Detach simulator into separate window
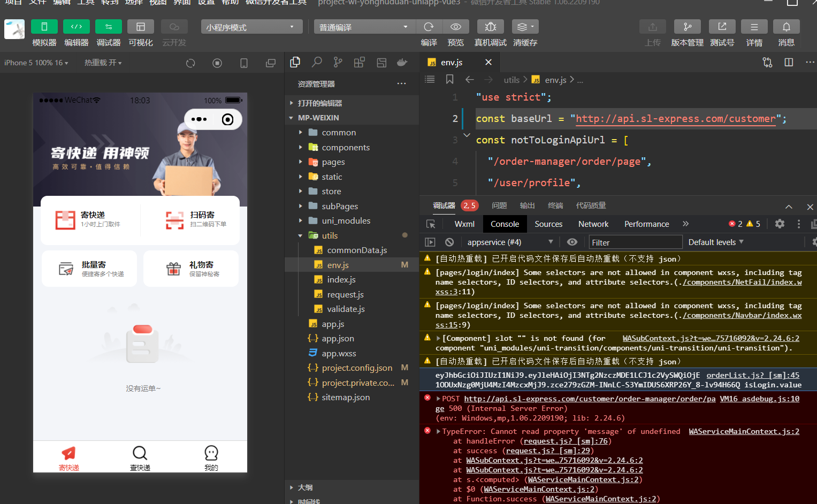The width and height of the screenshot is (817, 504). [271, 63]
